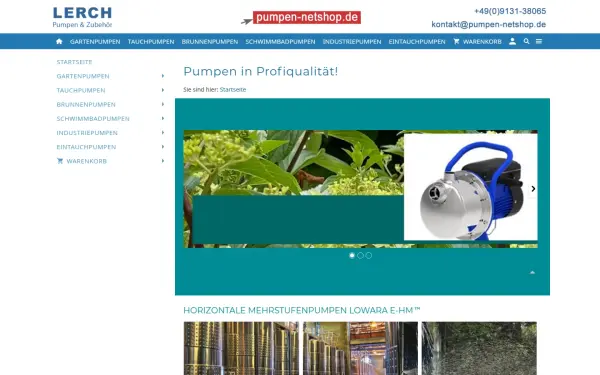The width and height of the screenshot is (600, 375).
Task: Expand the Schwimmbadpumpen sidebar arrow
Action: [x=163, y=118]
